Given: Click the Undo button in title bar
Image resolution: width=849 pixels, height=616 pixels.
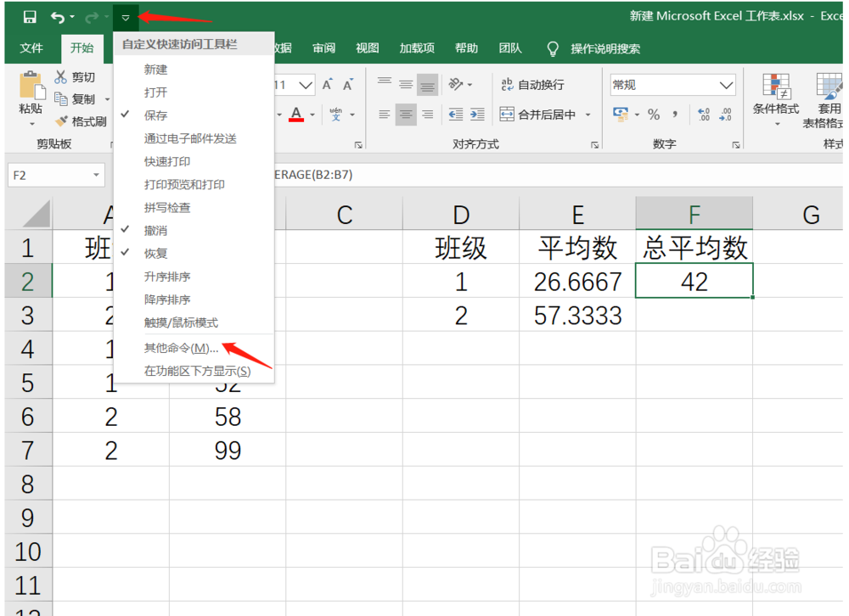Looking at the screenshot, I should pyautogui.click(x=55, y=15).
